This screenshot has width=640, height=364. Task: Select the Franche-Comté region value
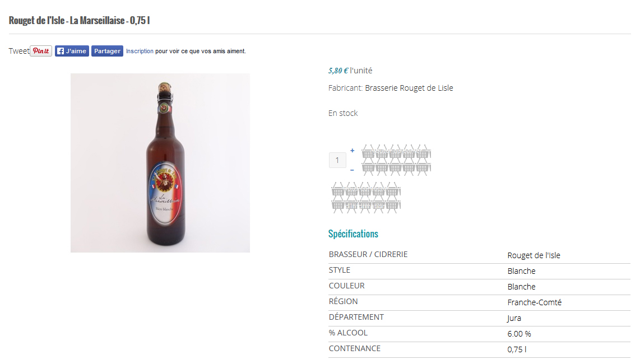pyautogui.click(x=534, y=302)
